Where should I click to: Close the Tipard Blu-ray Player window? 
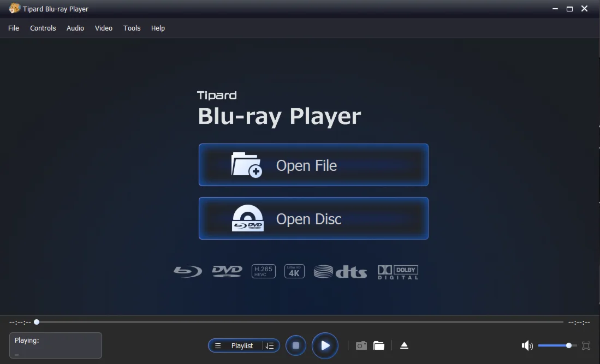coord(584,8)
